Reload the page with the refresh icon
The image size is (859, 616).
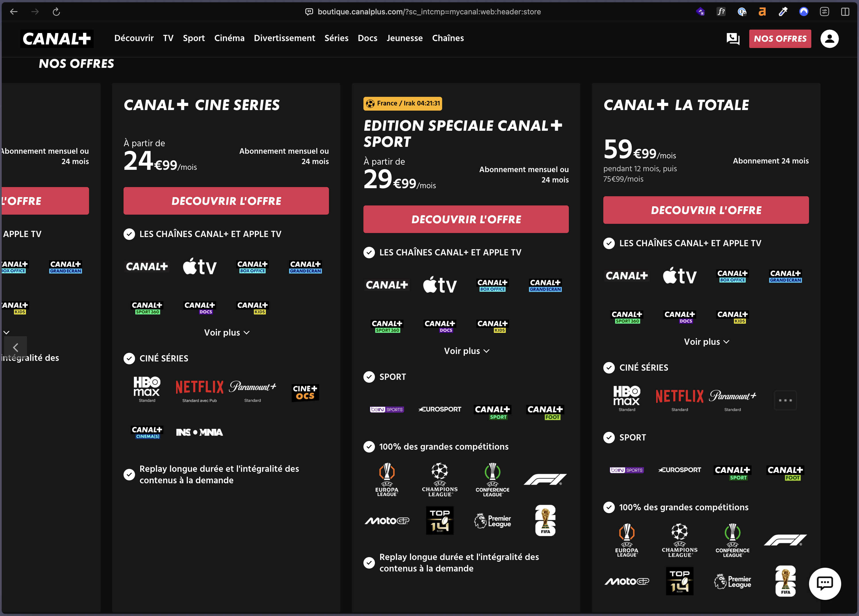(56, 12)
